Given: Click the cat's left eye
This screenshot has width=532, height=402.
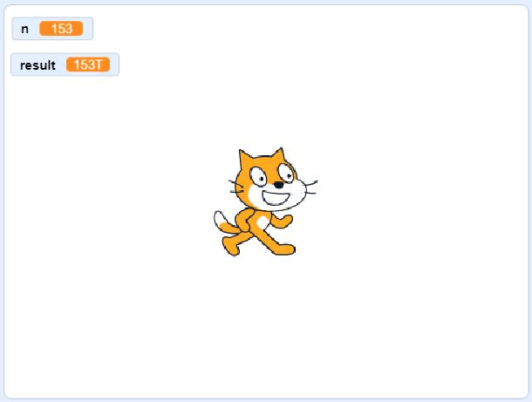Looking at the screenshot, I should (258, 177).
